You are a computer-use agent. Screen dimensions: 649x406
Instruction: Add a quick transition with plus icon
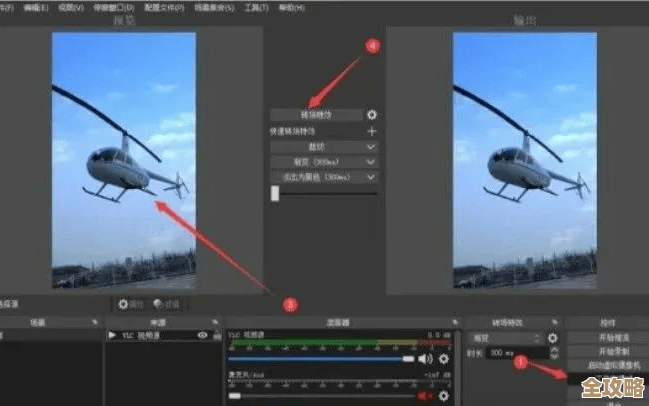372,131
